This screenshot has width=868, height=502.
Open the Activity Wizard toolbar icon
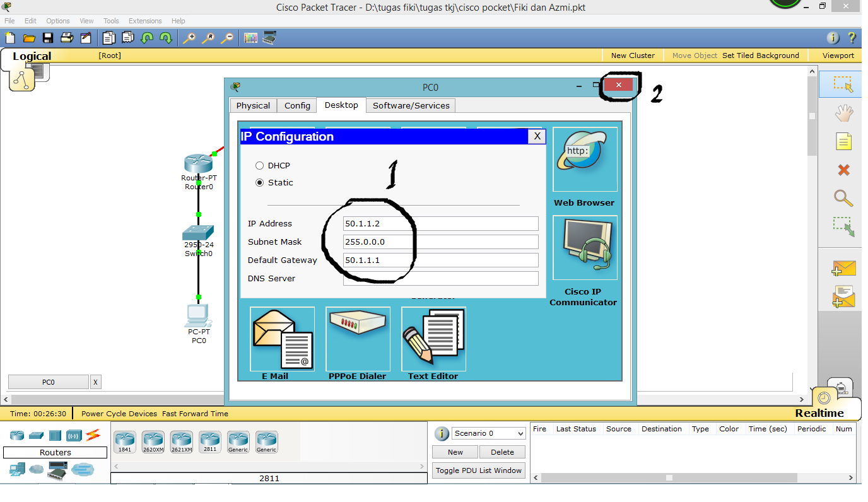coord(86,38)
